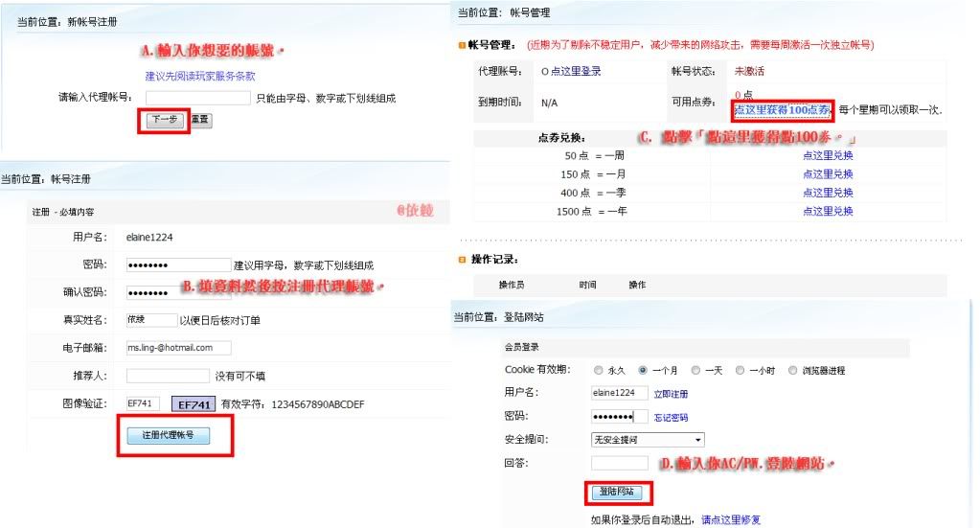The width and height of the screenshot is (980, 528).
Task: Redeem the 1500 点 = 一年 option
Action: 828,212
